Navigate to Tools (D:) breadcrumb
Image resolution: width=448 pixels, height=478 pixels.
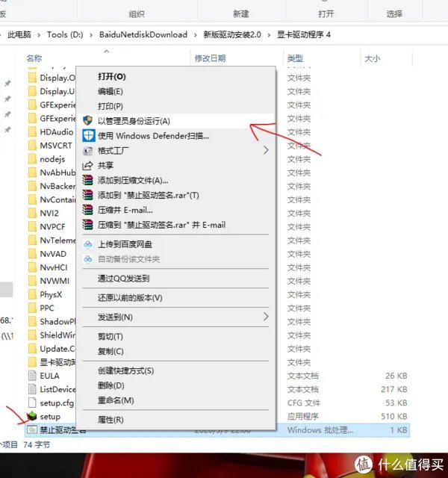pos(65,34)
